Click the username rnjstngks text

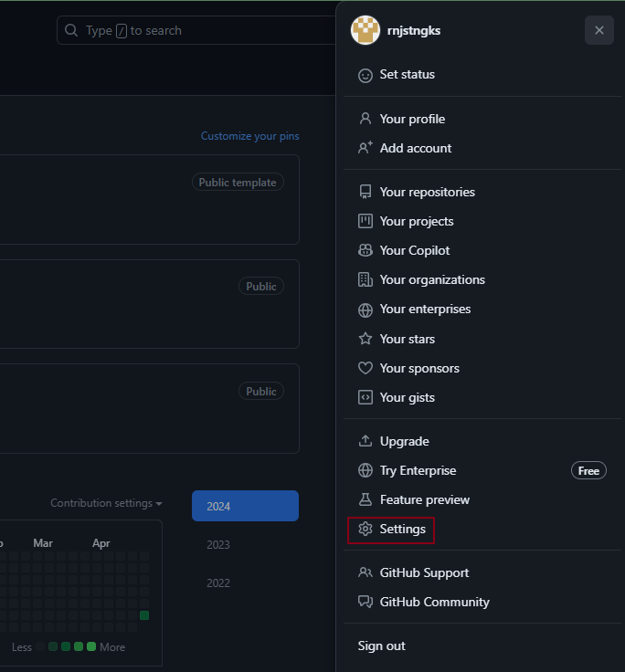click(414, 31)
